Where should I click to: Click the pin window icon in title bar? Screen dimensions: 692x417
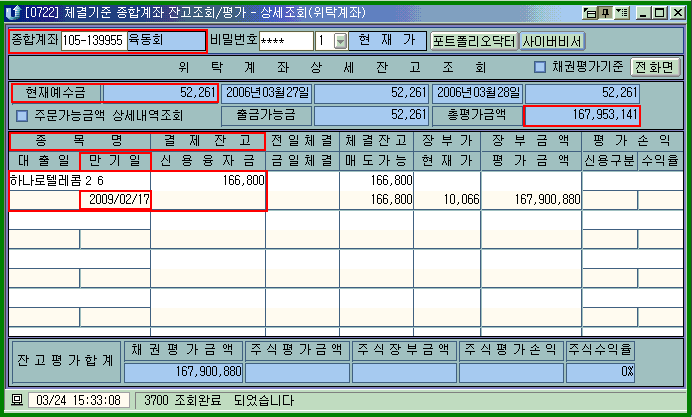(607, 13)
